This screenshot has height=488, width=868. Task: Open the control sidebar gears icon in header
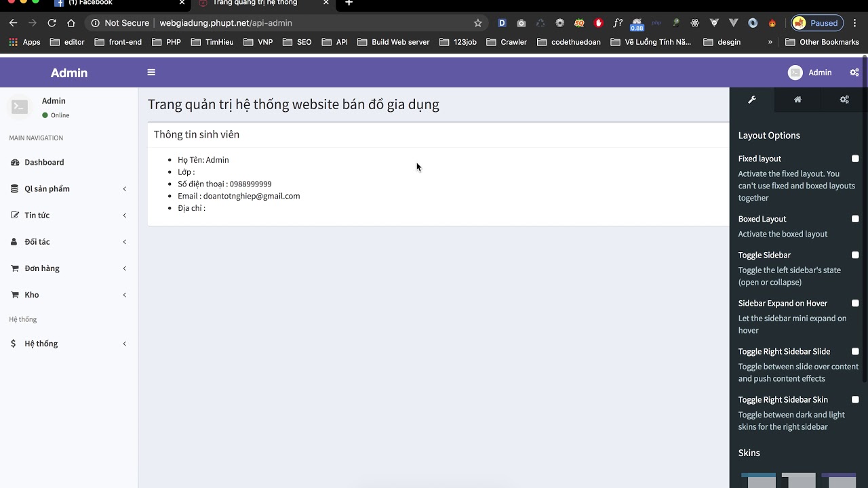(854, 73)
